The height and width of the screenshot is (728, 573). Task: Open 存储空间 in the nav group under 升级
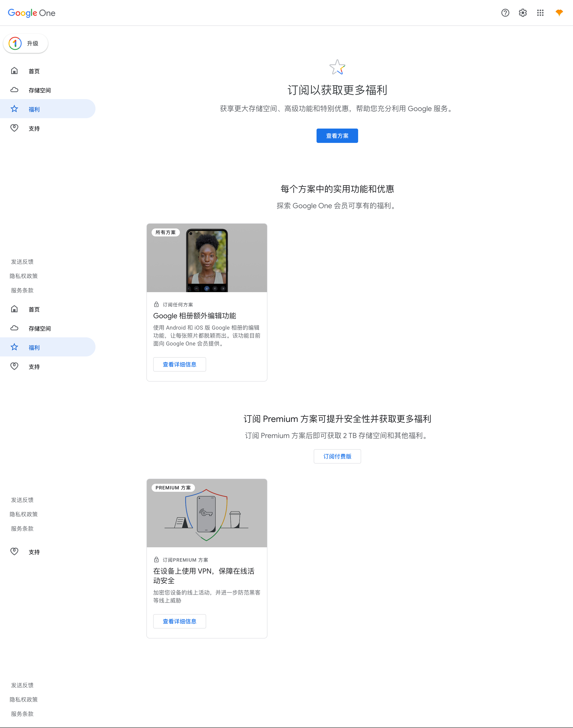(48, 90)
